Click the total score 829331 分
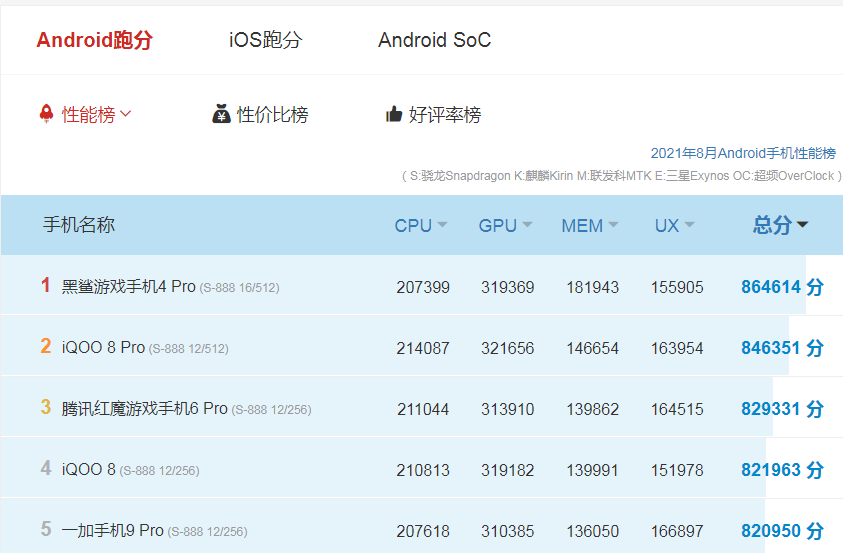This screenshot has width=843, height=553. [x=782, y=409]
